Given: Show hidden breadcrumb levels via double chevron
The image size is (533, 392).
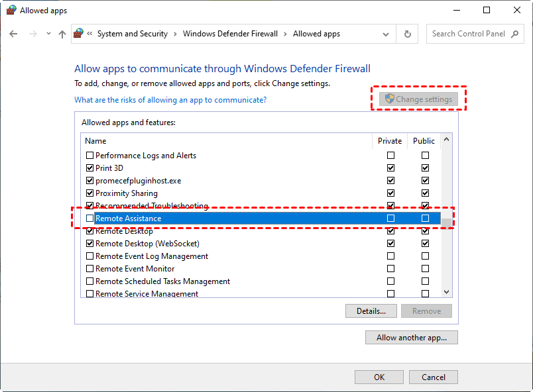Looking at the screenshot, I should tap(89, 34).
